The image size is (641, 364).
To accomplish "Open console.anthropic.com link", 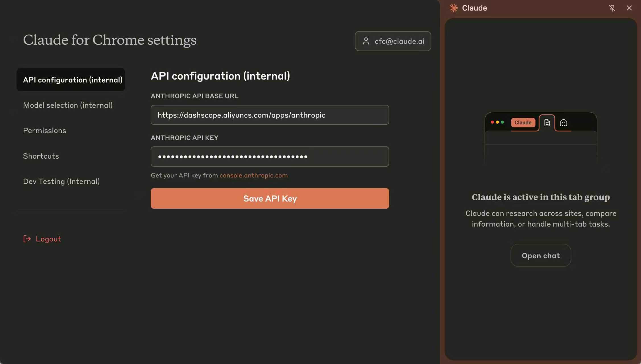I will (x=253, y=175).
